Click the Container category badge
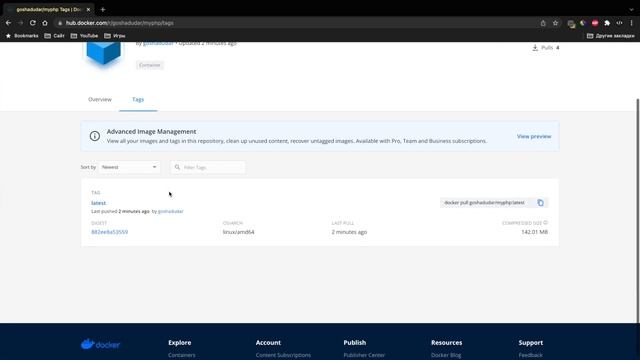 [150, 65]
